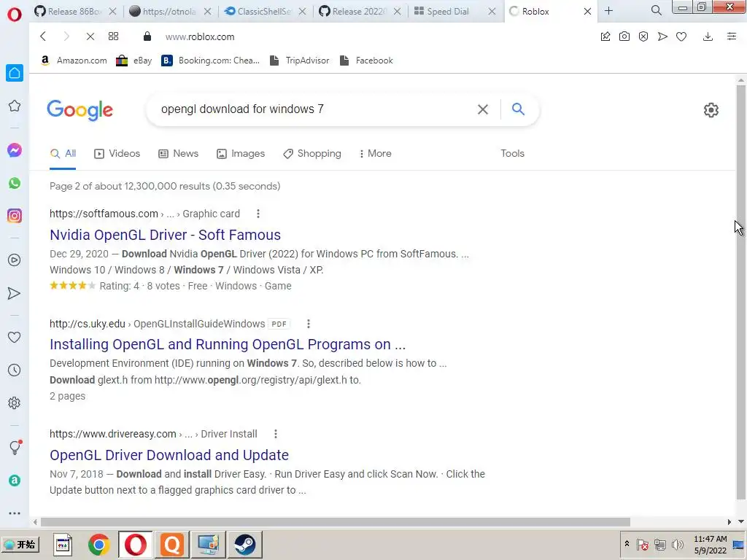Image resolution: width=747 pixels, height=560 pixels.
Task: Open Messenger in the sidebar
Action: 15,150
